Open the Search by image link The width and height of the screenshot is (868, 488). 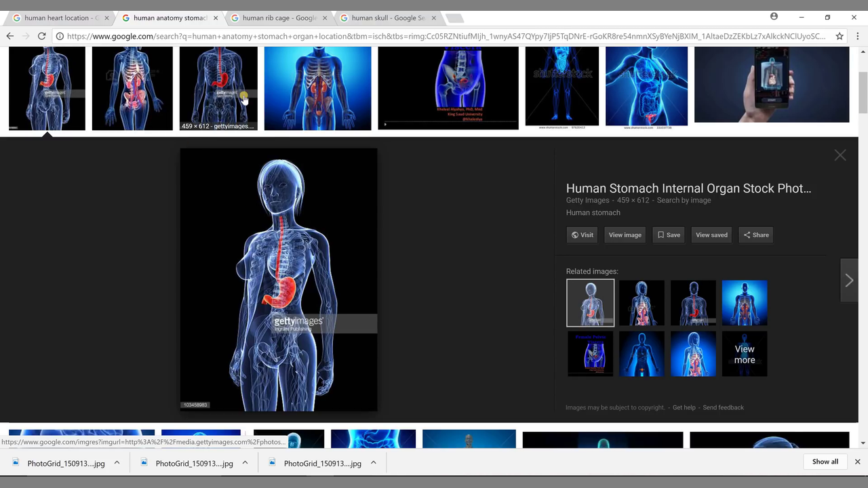684,200
